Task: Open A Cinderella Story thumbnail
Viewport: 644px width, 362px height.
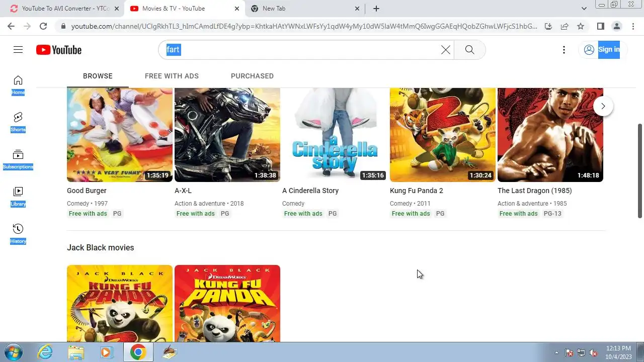Action: coord(335,135)
